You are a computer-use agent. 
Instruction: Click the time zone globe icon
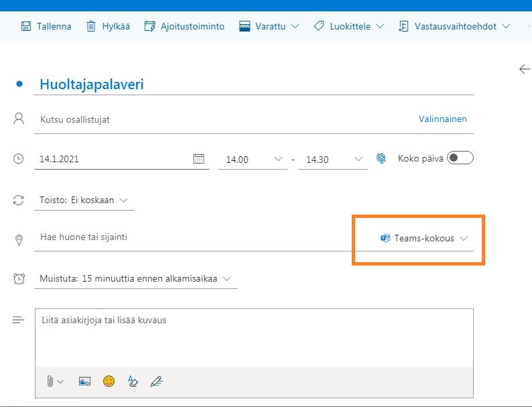click(x=381, y=159)
